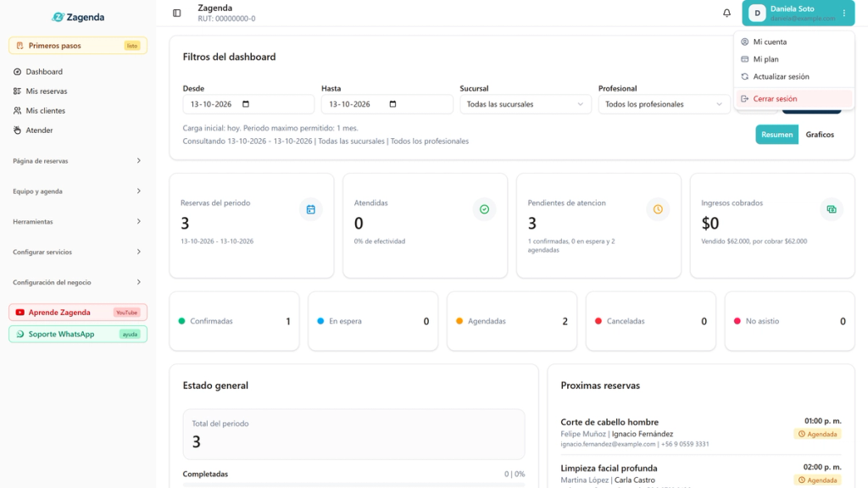This screenshot has height=488, width=868.
Task: Open Soporte WhatsApp help
Action: pos(78,334)
